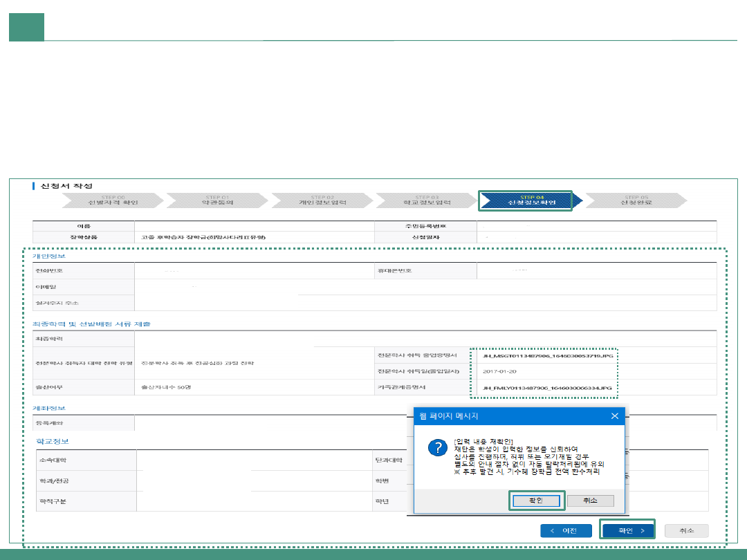Click the 학교정보 section heading
Viewport: 747px width, 560px height.
(53, 441)
